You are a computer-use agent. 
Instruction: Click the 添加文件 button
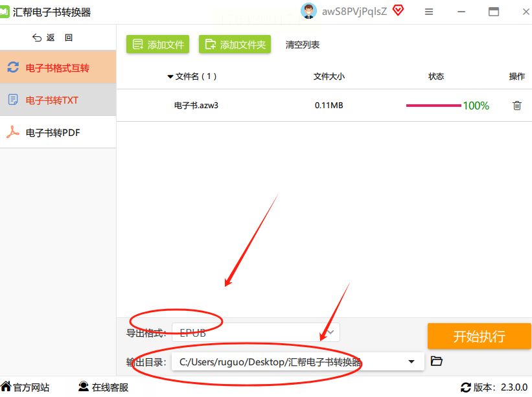pyautogui.click(x=157, y=45)
